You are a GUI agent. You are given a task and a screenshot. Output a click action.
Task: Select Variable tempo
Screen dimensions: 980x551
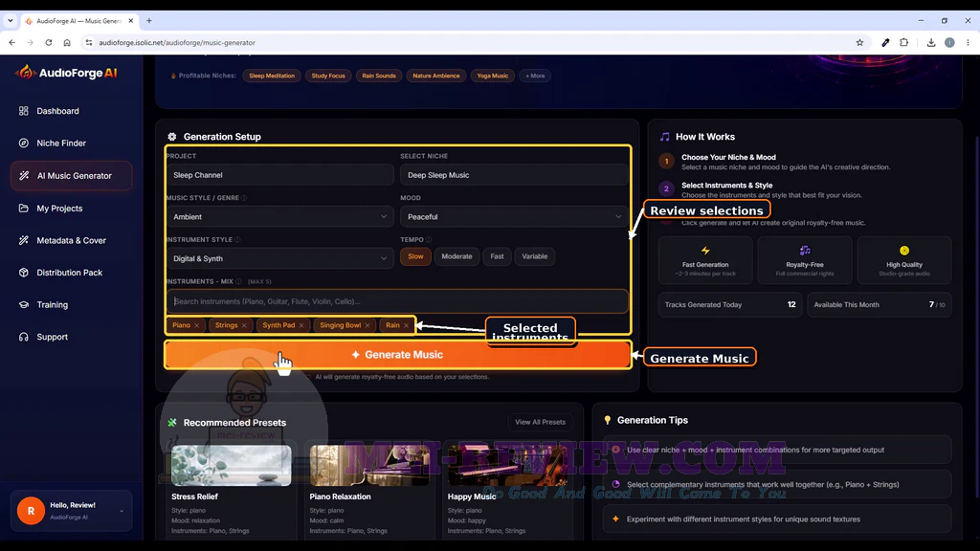[534, 256]
